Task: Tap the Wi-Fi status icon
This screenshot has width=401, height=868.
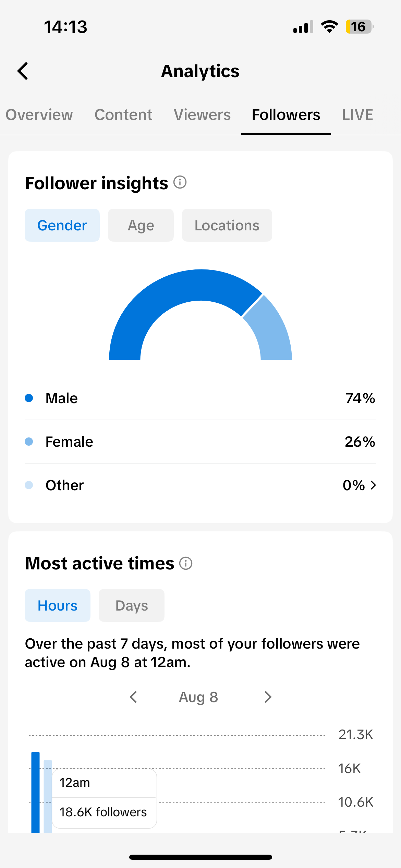Action: (x=329, y=27)
